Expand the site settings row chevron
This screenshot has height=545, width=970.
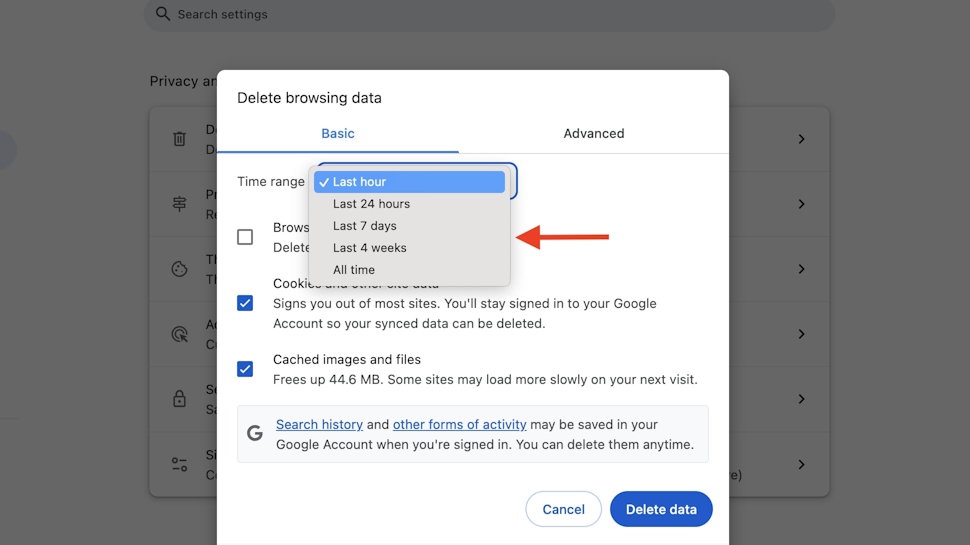click(801, 464)
